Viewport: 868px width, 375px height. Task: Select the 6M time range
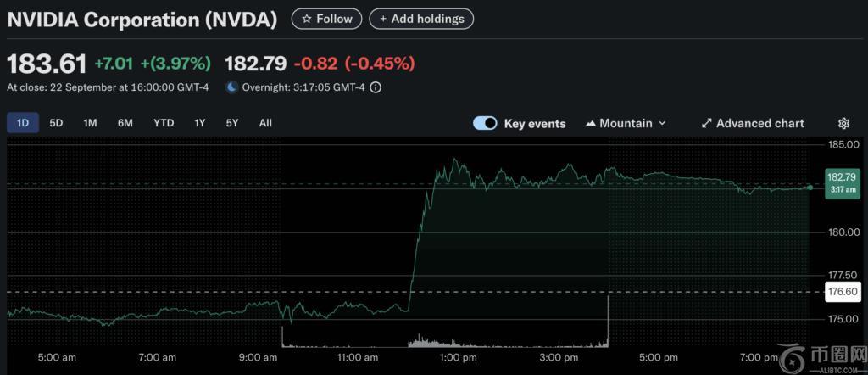pyautogui.click(x=125, y=123)
